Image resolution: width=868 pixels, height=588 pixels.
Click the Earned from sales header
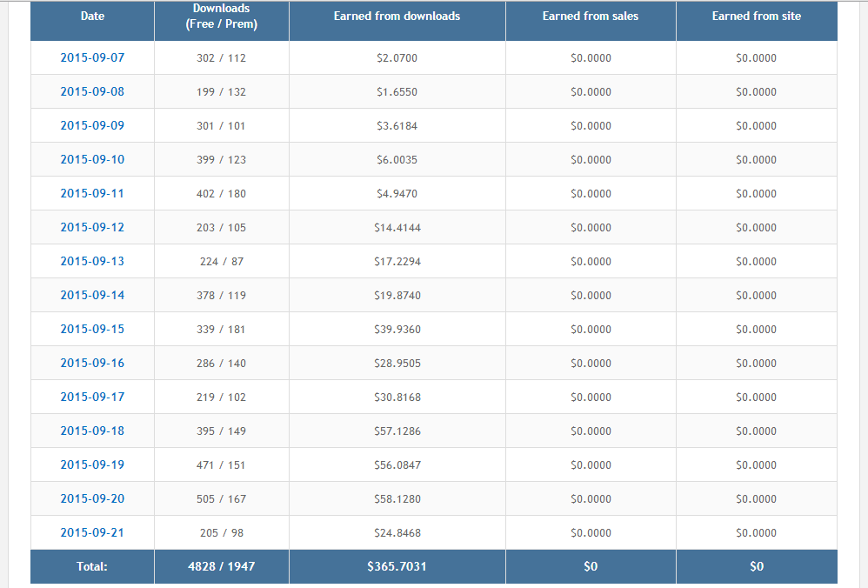pyautogui.click(x=591, y=16)
